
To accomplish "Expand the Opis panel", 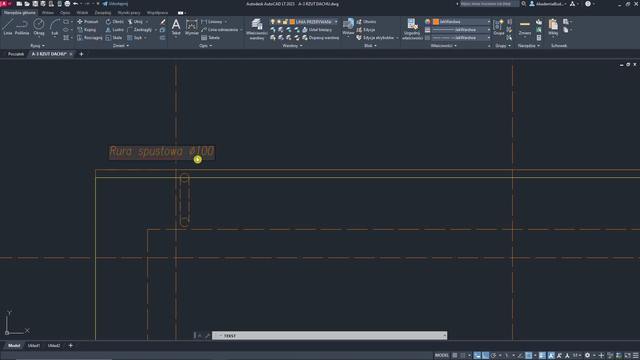I will point(205,46).
